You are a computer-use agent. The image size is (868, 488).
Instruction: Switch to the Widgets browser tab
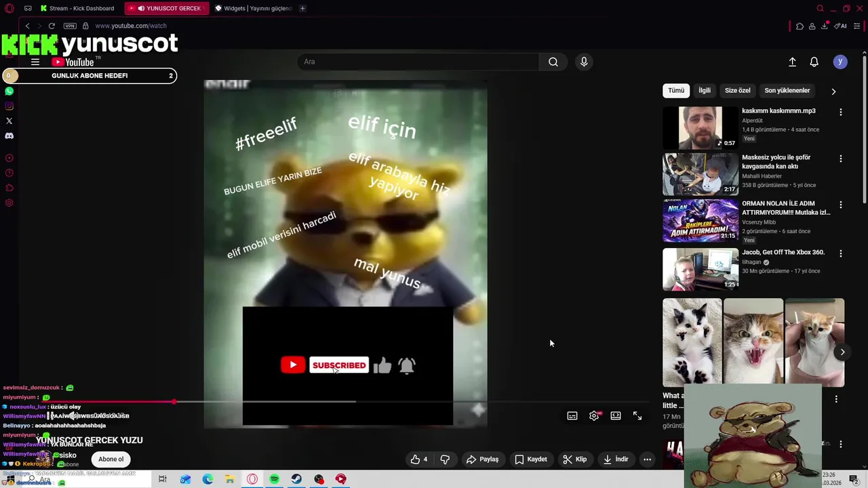253,8
